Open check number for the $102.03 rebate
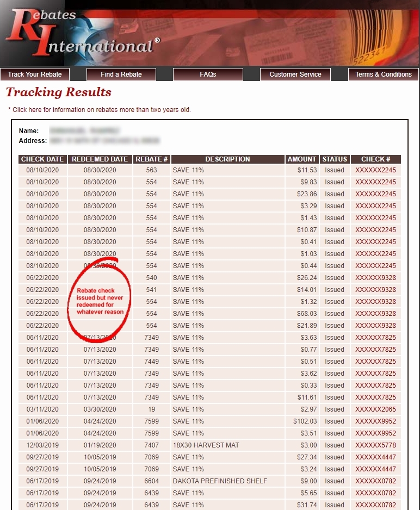 (375, 421)
